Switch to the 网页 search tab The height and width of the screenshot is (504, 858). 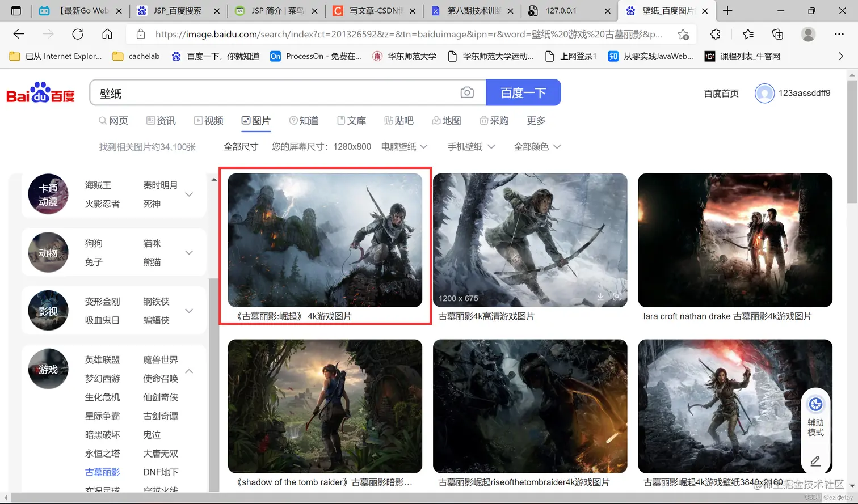113,121
